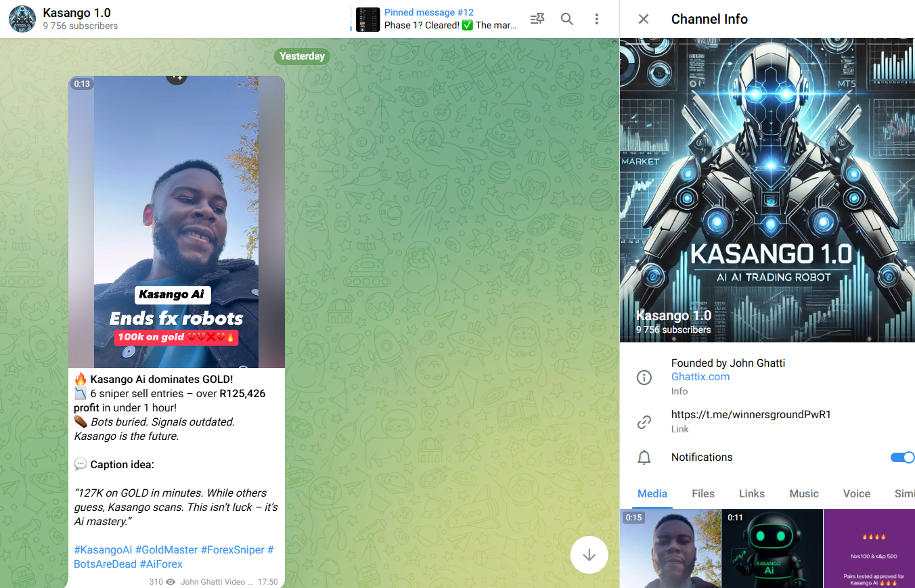Open the pinned message #12 text
Screen dimensions: 915x588
click(451, 19)
